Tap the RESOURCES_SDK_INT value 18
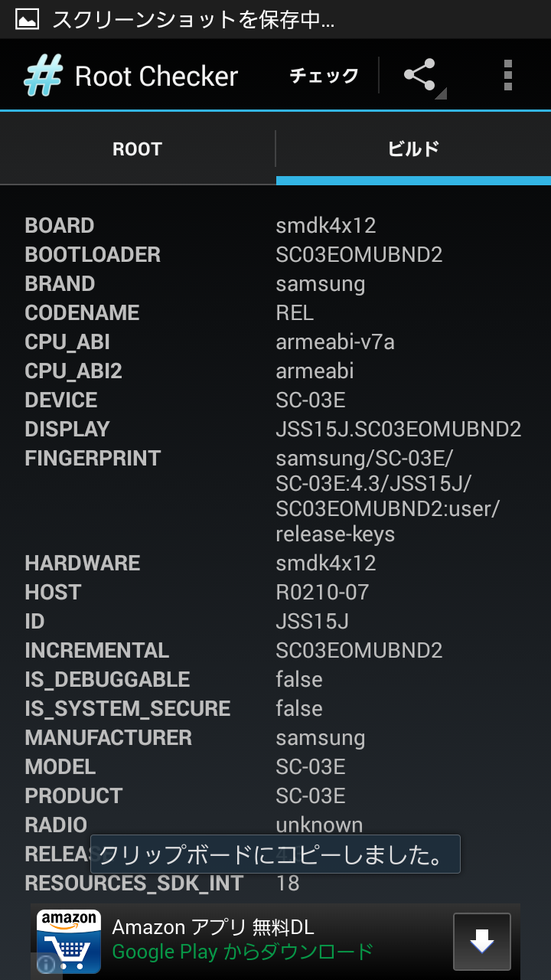The width and height of the screenshot is (551, 980). click(288, 884)
